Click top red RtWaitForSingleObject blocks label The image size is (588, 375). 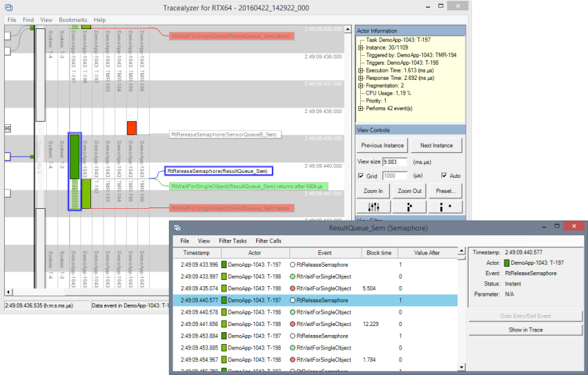tap(231, 36)
